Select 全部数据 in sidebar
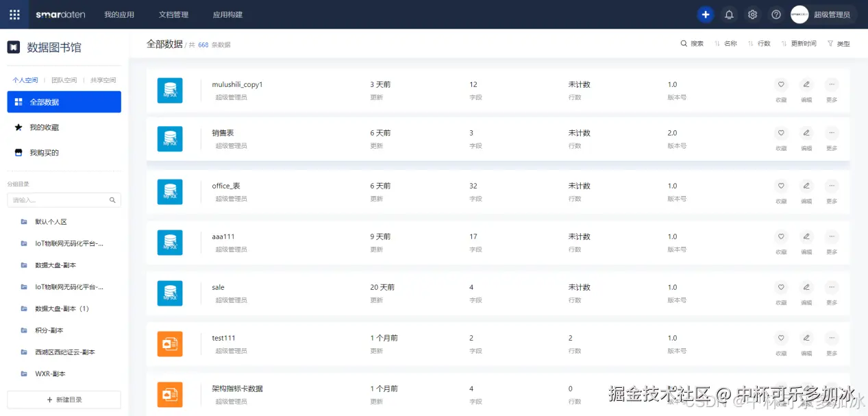Viewport: 868px width, 416px height. click(64, 102)
